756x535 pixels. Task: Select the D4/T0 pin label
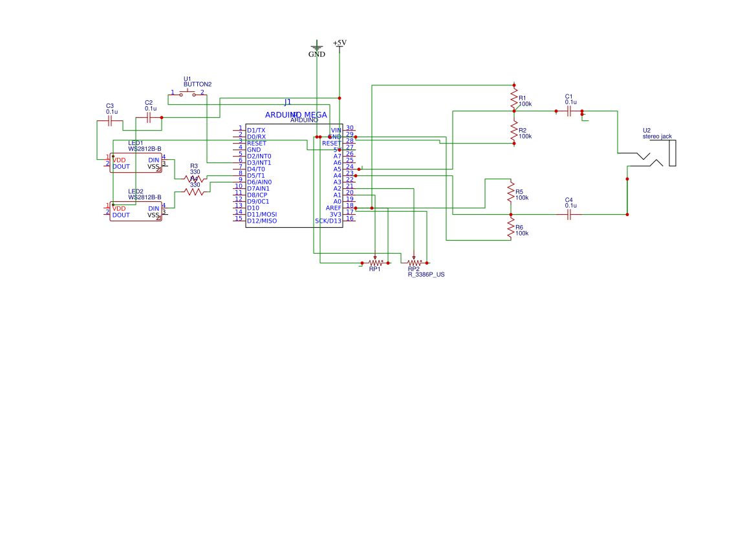click(x=256, y=169)
